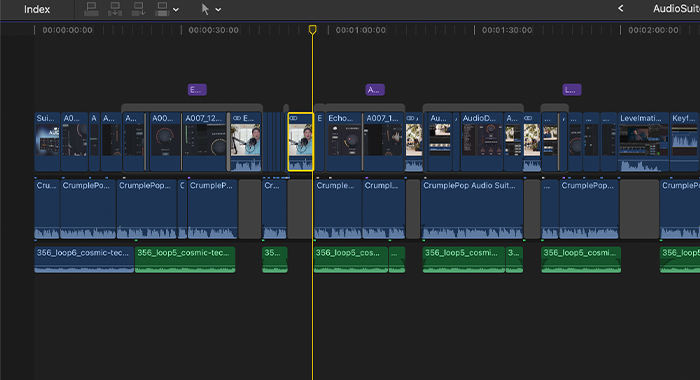Select the 'Crumpl...' audio clip
The image size is (700, 380).
click(x=383, y=209)
